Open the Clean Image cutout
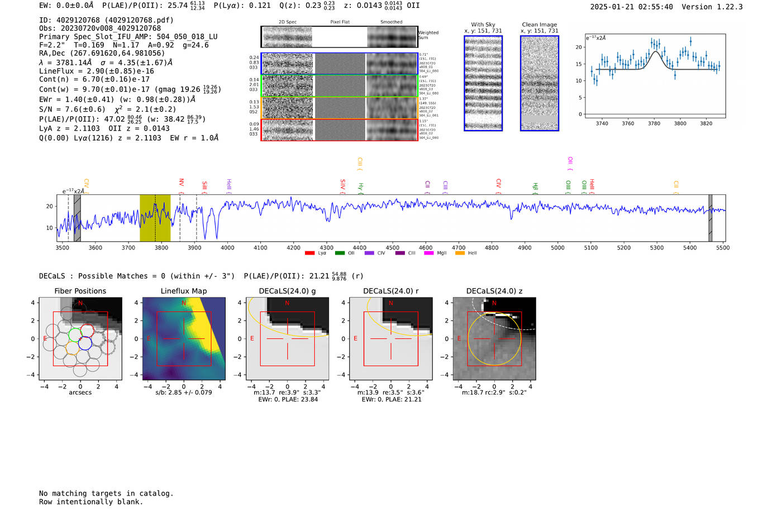 (540, 83)
